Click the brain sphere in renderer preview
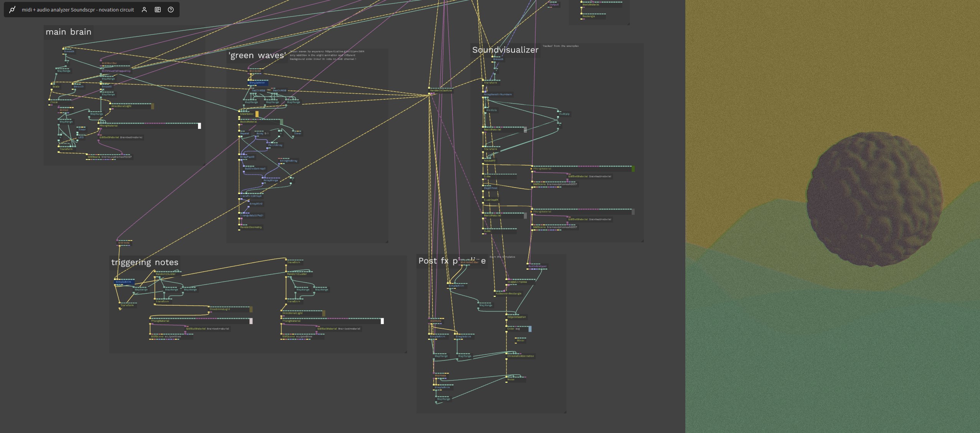The image size is (980, 433). [874, 199]
